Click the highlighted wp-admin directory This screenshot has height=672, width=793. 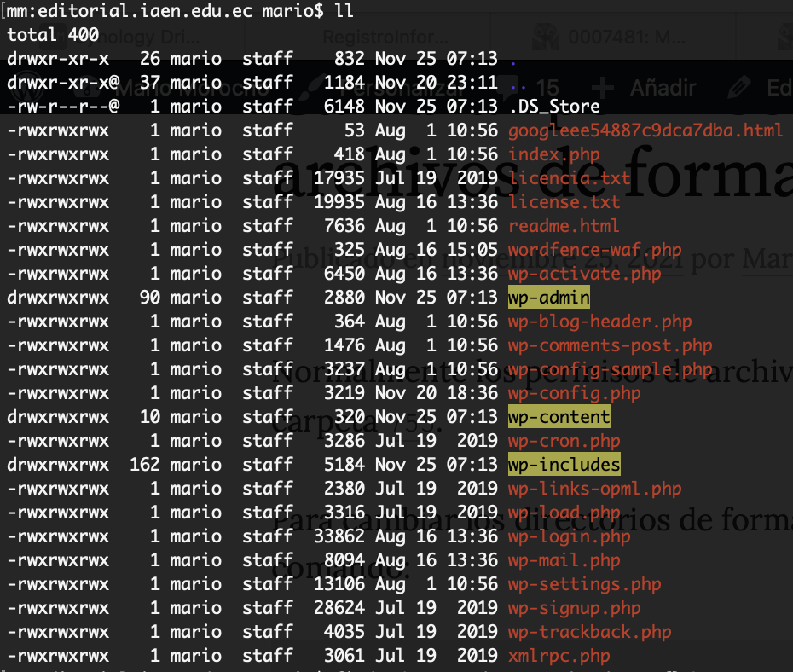[x=549, y=298]
